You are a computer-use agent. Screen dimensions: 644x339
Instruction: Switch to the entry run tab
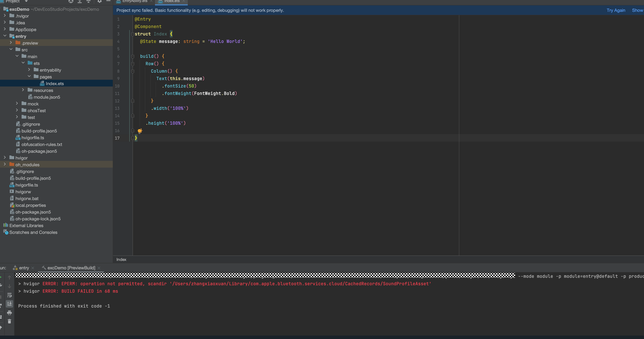point(24,268)
